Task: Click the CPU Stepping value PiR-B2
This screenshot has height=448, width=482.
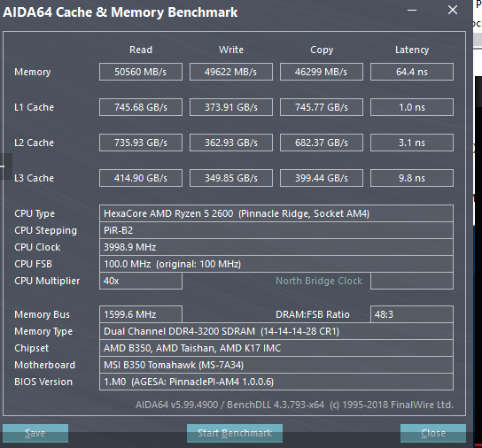Action: 276,230
